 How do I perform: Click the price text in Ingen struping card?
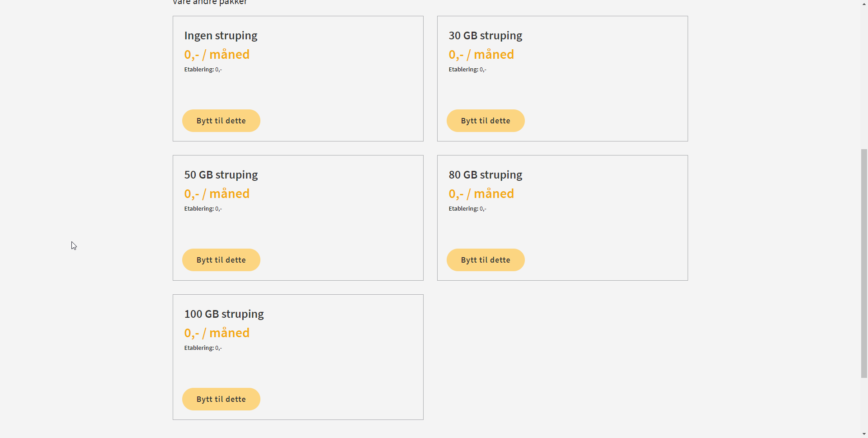(217, 55)
